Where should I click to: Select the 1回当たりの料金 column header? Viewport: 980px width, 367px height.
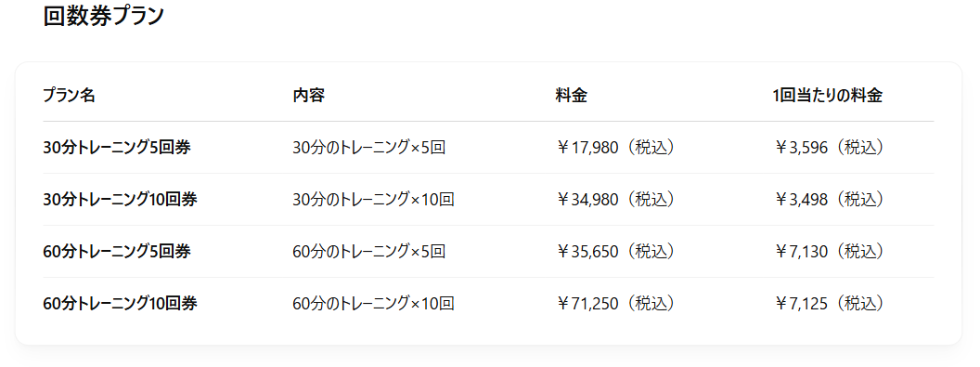[x=827, y=96]
